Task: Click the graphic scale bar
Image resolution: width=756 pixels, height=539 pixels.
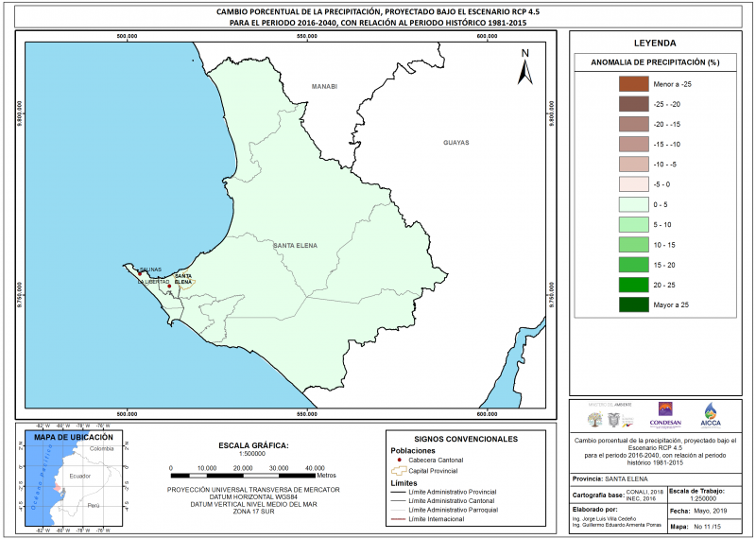Action: tap(243, 476)
